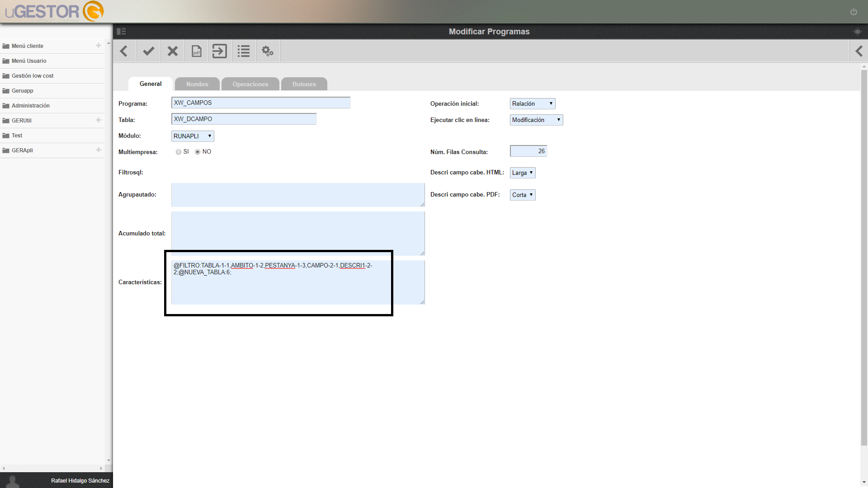This screenshot has width=868, height=488.
Task: Click the user avatar icon at bottom
Action: 13,481
